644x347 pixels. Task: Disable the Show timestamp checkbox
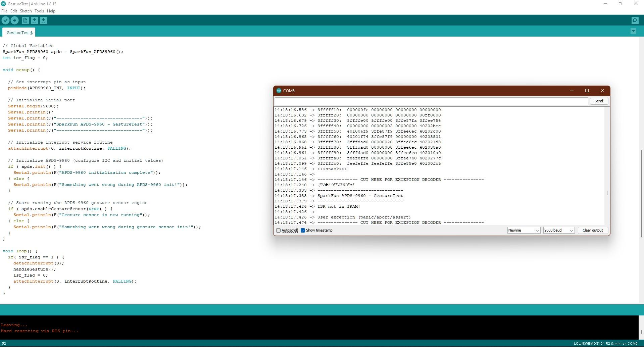[x=303, y=230]
